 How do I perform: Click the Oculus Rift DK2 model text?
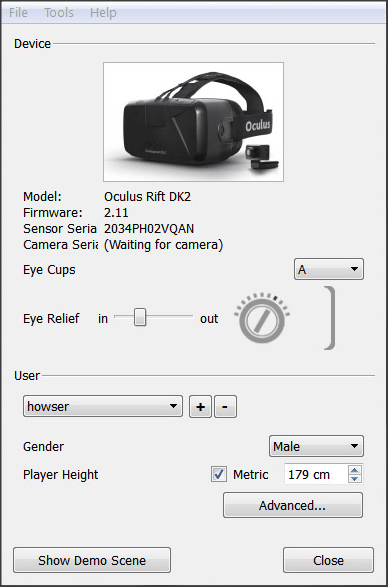148,197
